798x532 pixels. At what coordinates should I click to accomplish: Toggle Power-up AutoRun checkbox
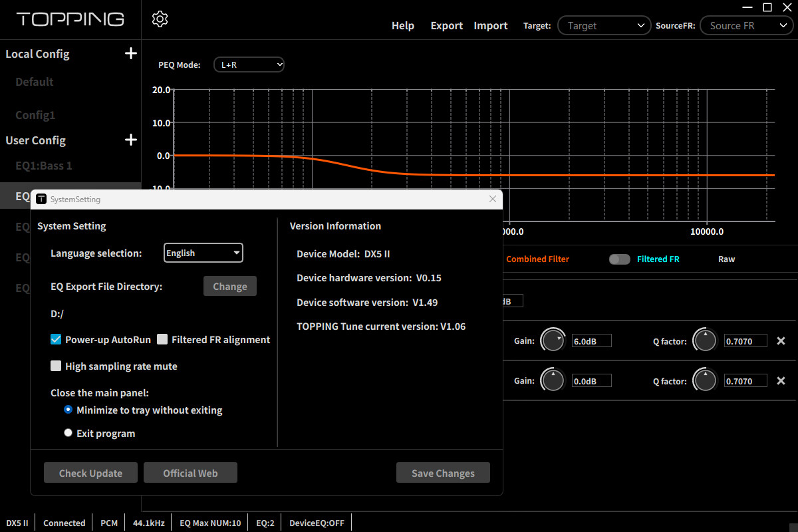point(56,339)
